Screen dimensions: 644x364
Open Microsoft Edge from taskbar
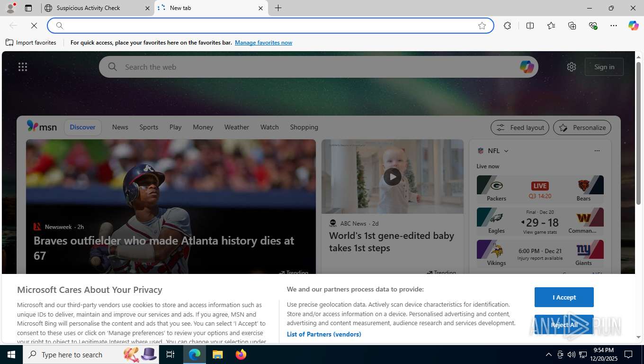[195, 355]
